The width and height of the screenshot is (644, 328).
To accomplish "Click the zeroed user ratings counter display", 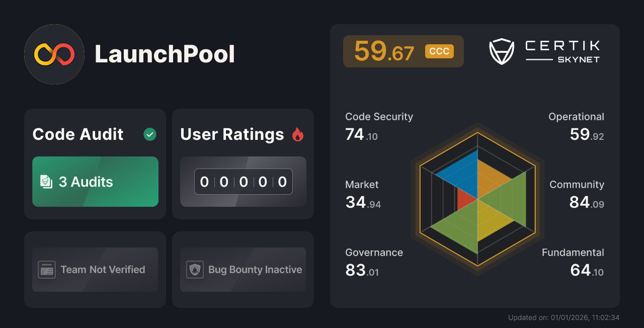I will (243, 182).
